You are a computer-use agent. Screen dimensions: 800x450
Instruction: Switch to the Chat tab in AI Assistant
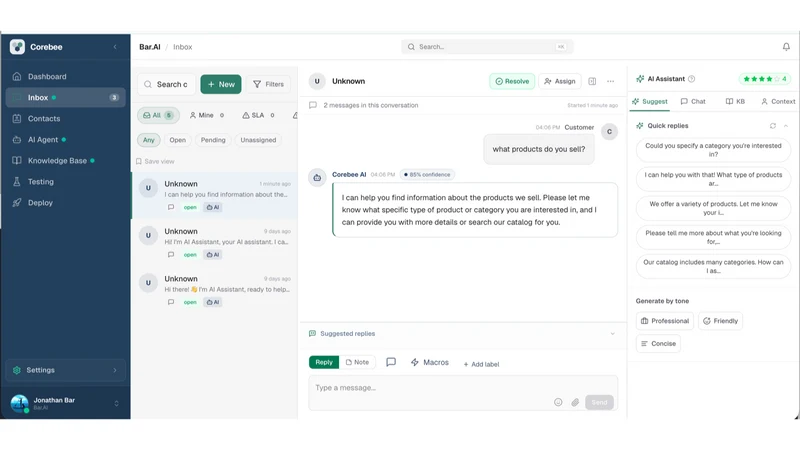click(693, 102)
